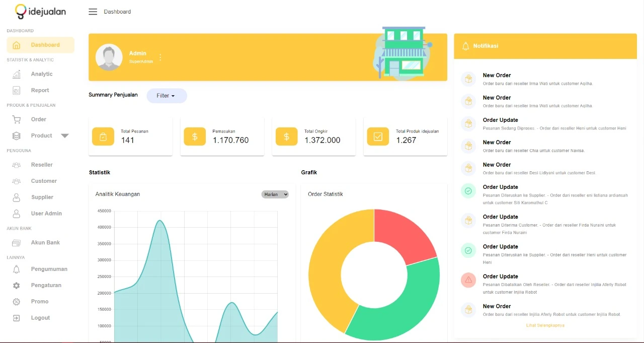The width and height of the screenshot is (644, 343).
Task: Click the Total Produk checkmark icon
Action: [378, 136]
